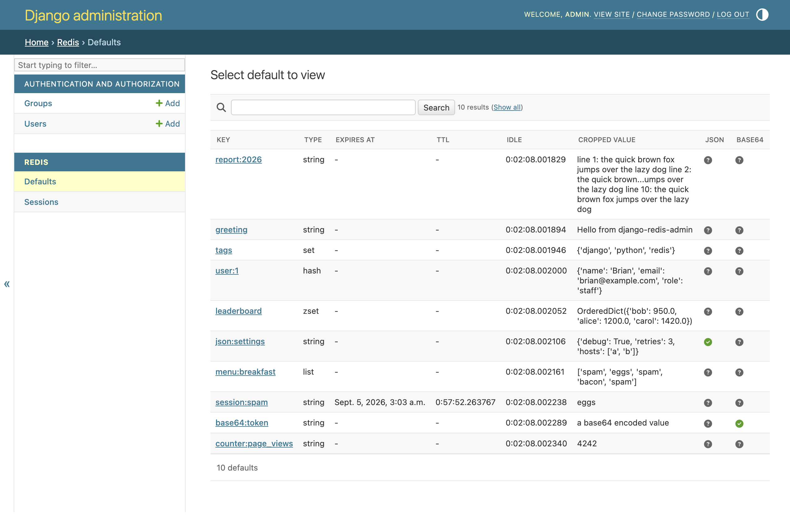Click JSON unknown icon in user:1 row
This screenshot has height=532, width=790.
coord(708,271)
